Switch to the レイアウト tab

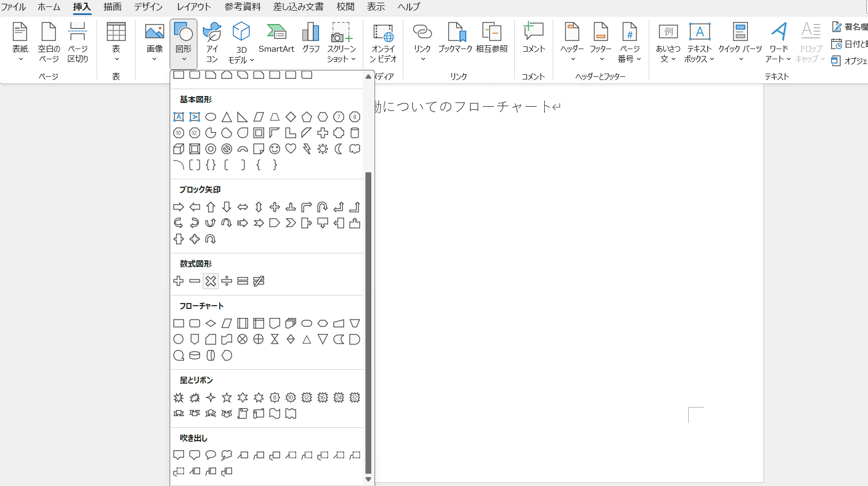point(194,7)
